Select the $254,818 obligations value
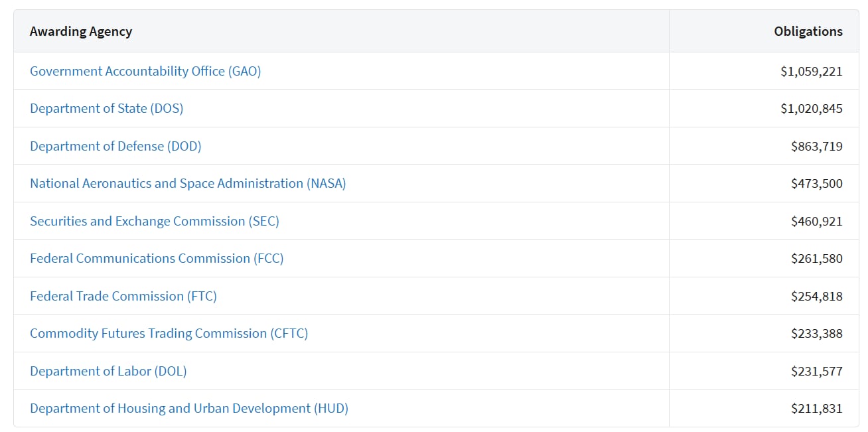 tap(816, 296)
